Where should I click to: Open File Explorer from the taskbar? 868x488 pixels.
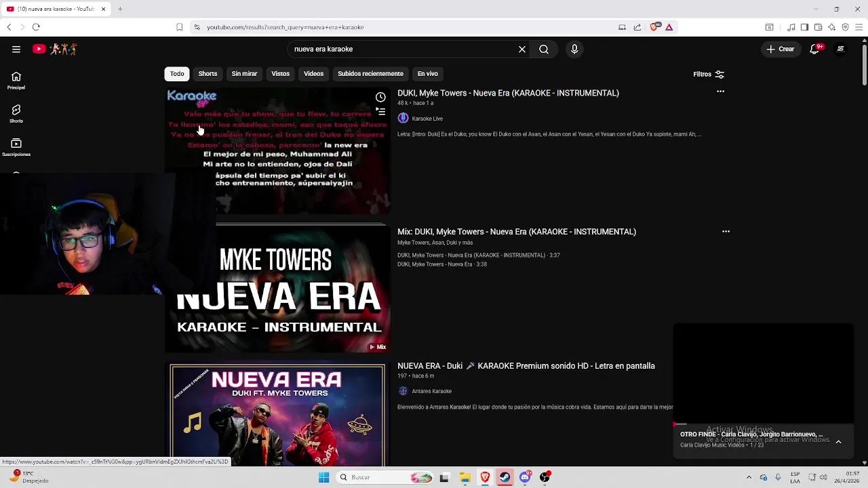tap(465, 477)
